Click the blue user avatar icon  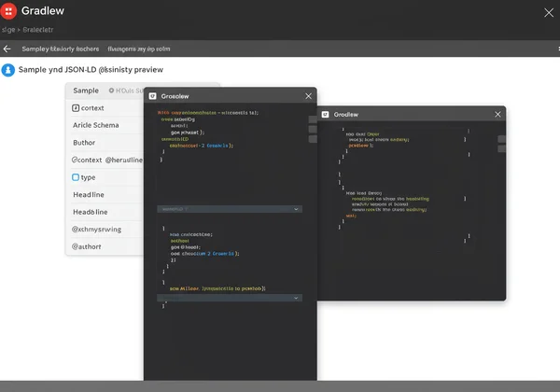coord(9,70)
